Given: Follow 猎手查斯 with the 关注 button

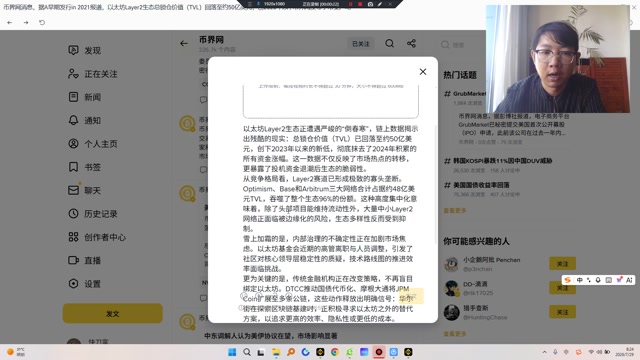Looking at the screenshot, I should 562,312.
